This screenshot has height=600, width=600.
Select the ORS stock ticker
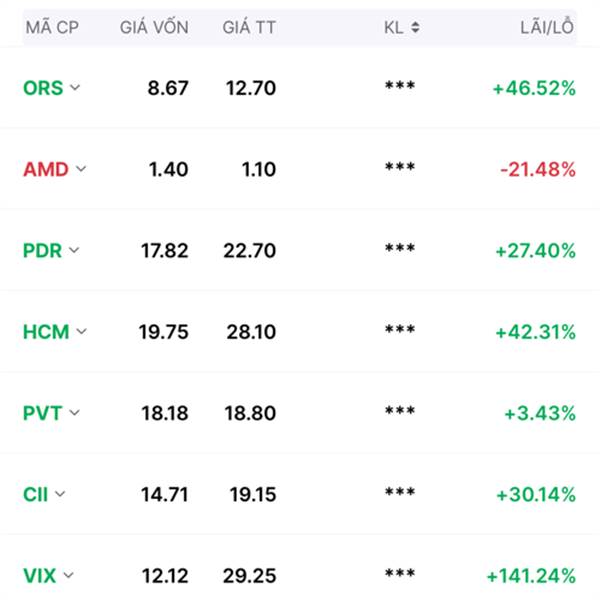pos(43,88)
